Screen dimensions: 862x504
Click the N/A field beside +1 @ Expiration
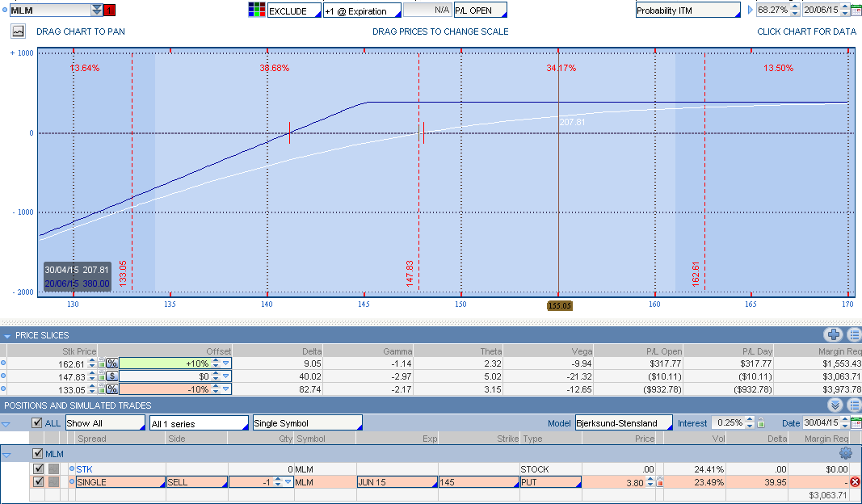tap(427, 10)
